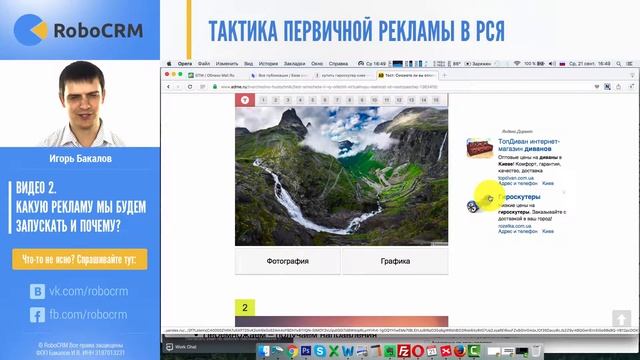Jump to quiz question 1
This screenshot has width=640, height=360.
coord(263,100)
